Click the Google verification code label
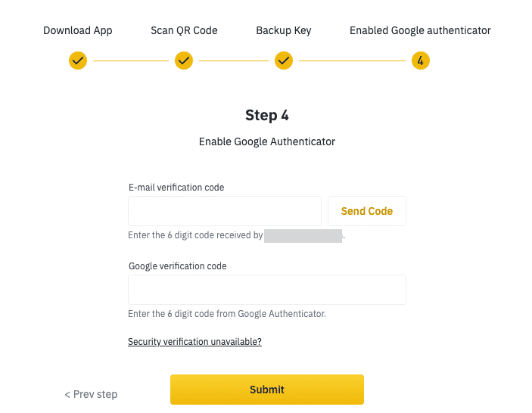 [177, 266]
